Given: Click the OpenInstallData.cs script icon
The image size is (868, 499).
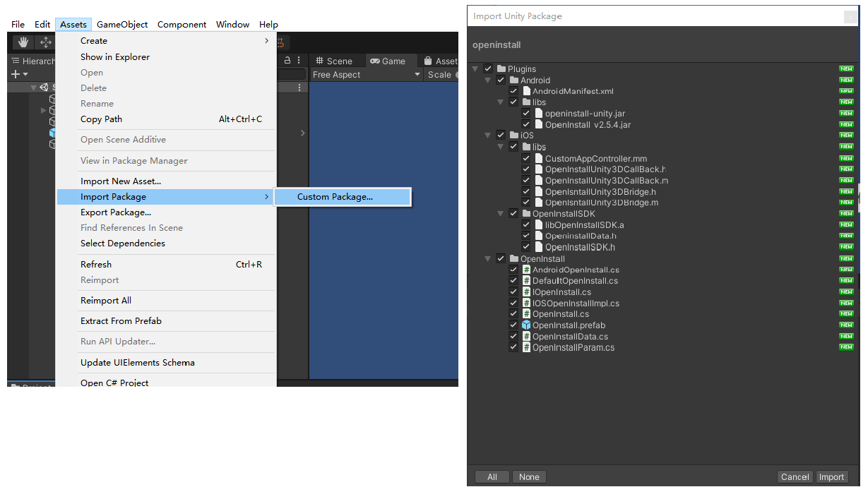Looking at the screenshot, I should point(526,337).
